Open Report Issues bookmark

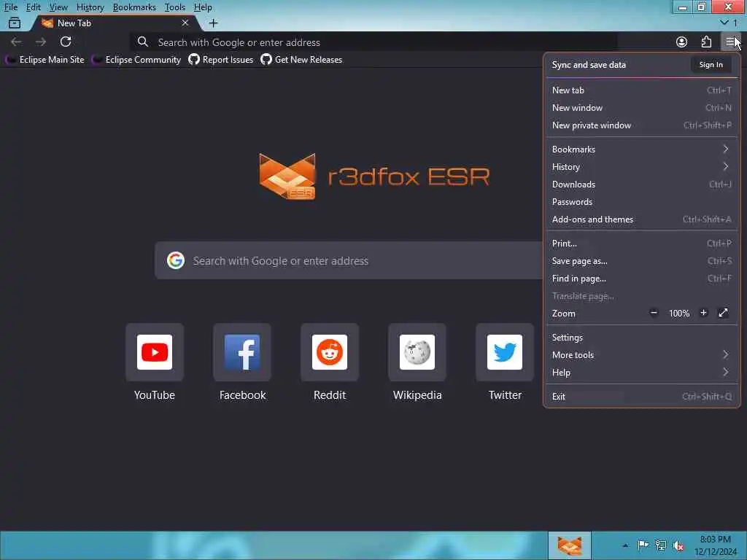[x=221, y=60]
